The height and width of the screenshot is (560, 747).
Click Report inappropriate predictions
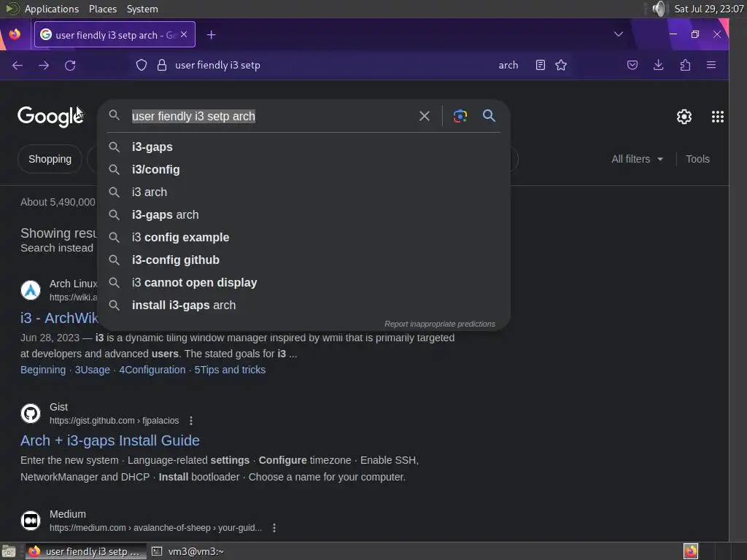(x=440, y=324)
